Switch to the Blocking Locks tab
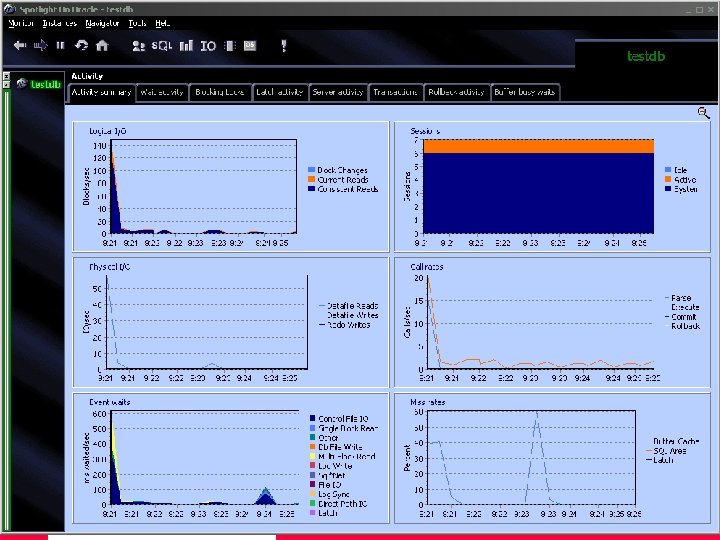Screen dimensions: 720x540 [220, 92]
